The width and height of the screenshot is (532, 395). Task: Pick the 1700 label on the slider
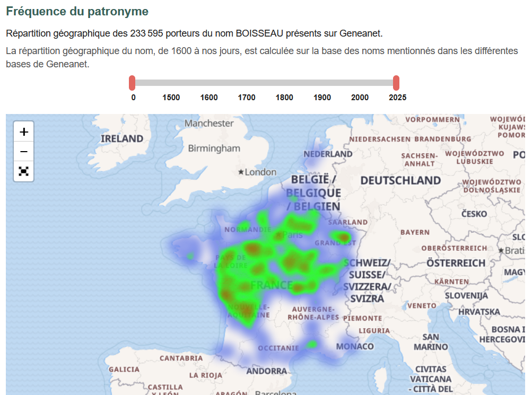(x=247, y=98)
